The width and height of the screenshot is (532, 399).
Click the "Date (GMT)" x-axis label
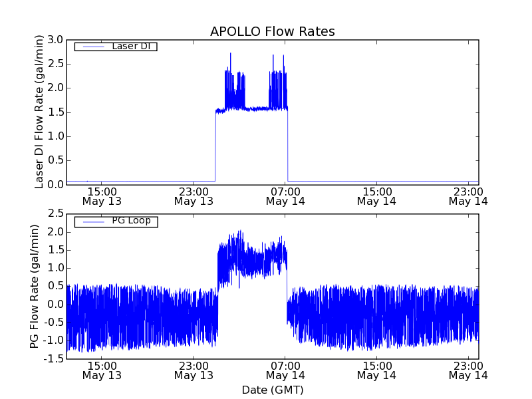tap(272, 390)
